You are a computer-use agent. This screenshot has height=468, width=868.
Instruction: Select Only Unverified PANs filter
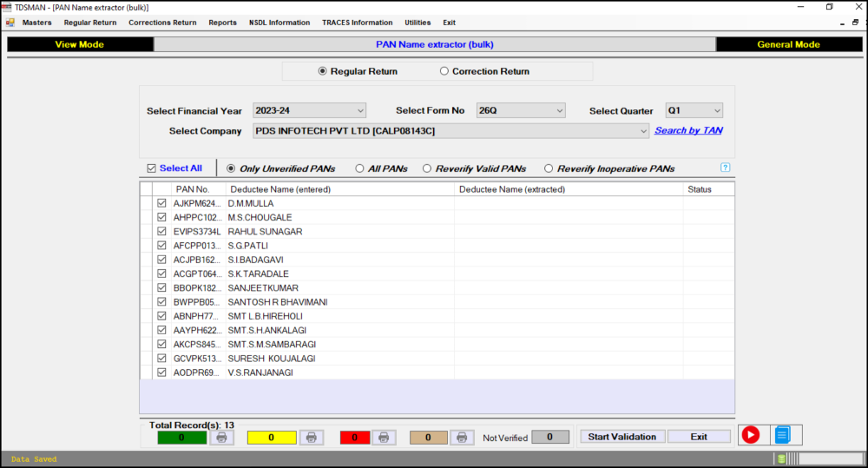click(x=231, y=168)
